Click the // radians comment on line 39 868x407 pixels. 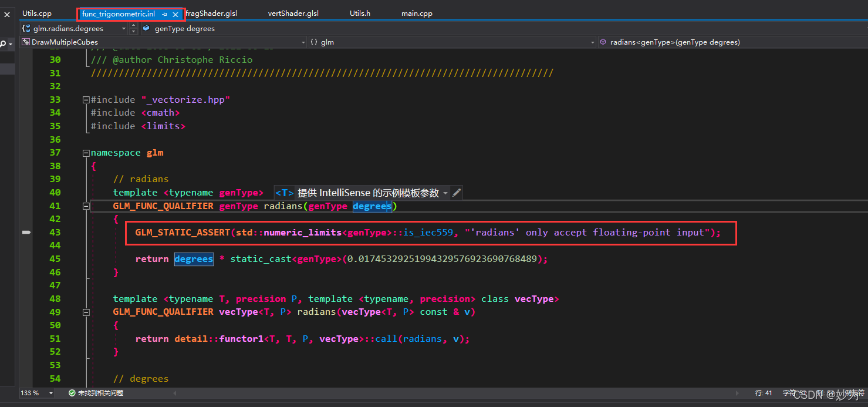(x=141, y=179)
